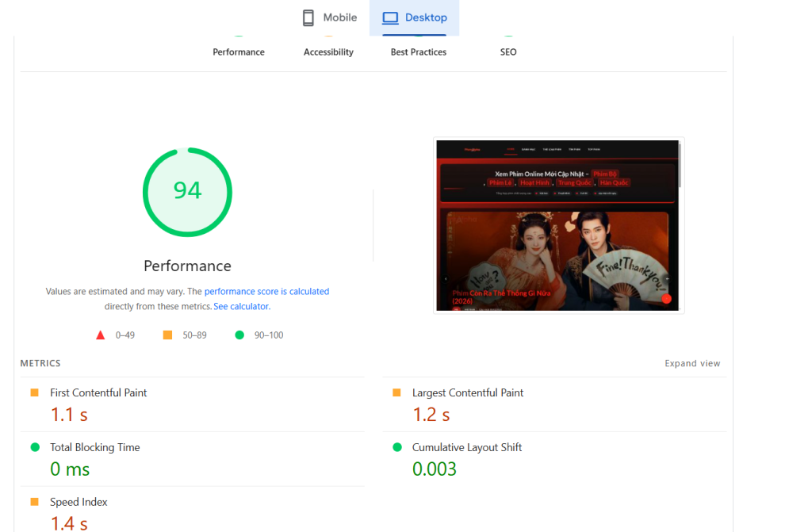Click the mobile phone icon
The image size is (812, 532).
[308, 17]
